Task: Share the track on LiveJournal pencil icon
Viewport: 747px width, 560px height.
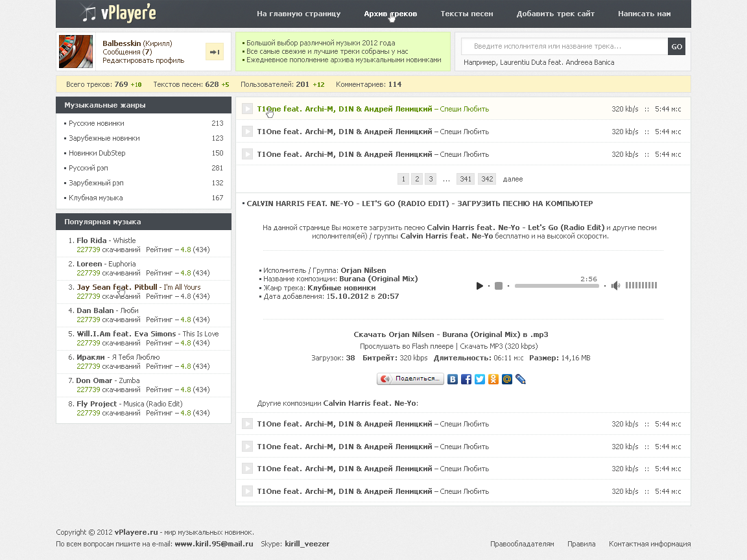Action: (x=521, y=379)
